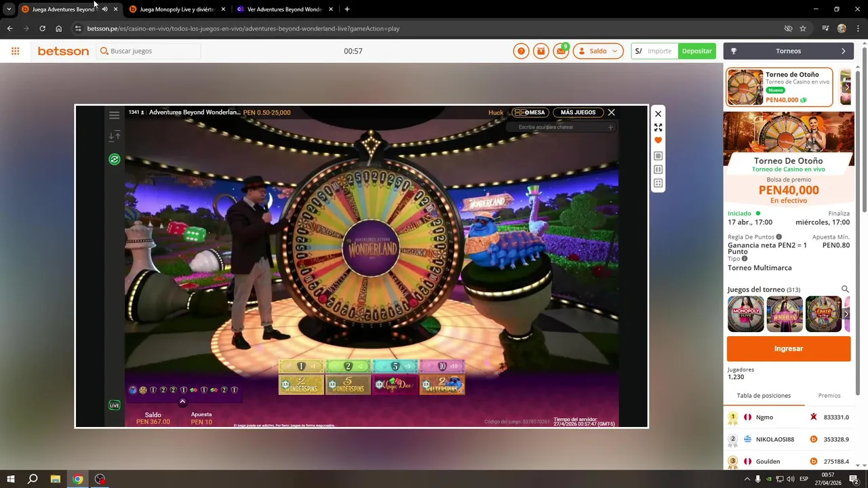Select the Tabla de posiciones tab
The image size is (868, 488).
coord(764,395)
